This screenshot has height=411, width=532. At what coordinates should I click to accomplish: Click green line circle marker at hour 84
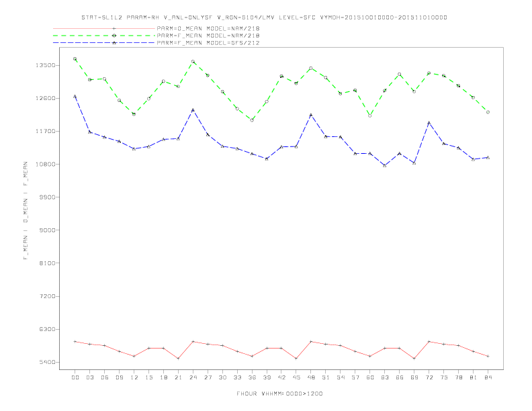point(488,112)
